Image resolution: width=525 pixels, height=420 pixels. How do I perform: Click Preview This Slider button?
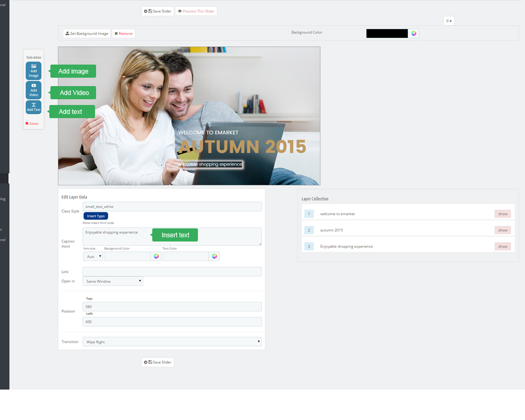point(196,11)
